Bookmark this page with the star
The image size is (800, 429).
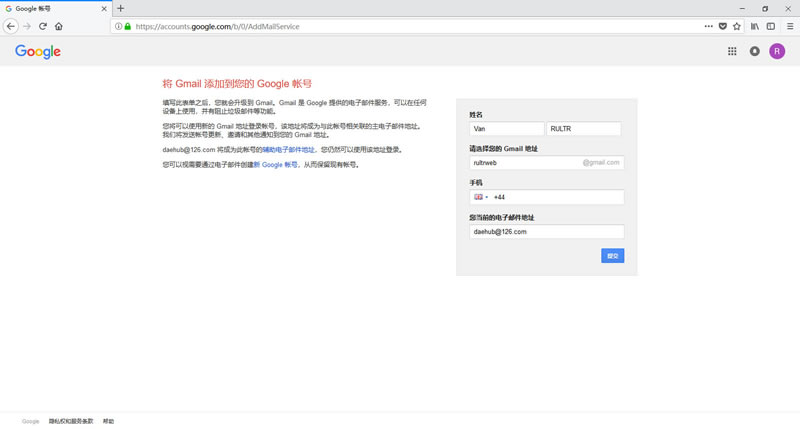(x=737, y=26)
